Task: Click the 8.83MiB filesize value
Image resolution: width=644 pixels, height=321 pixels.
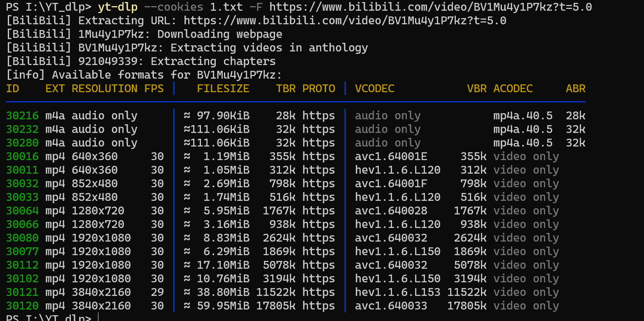Action: click(x=226, y=238)
